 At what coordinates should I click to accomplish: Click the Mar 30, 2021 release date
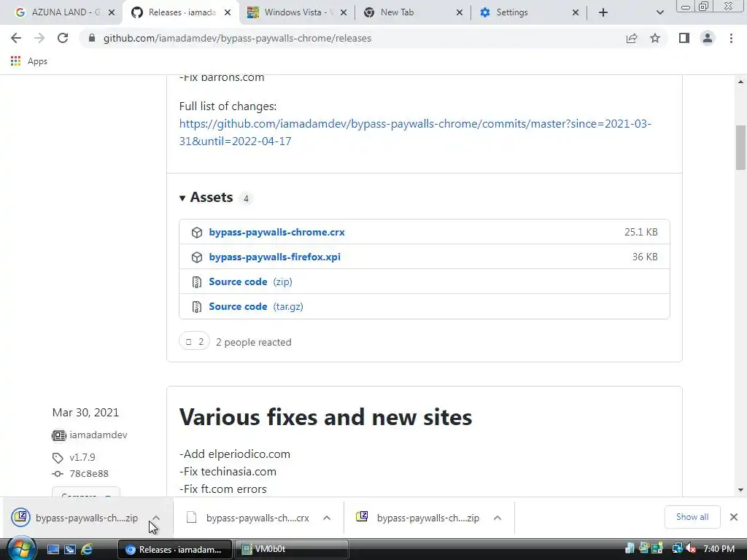(x=85, y=413)
